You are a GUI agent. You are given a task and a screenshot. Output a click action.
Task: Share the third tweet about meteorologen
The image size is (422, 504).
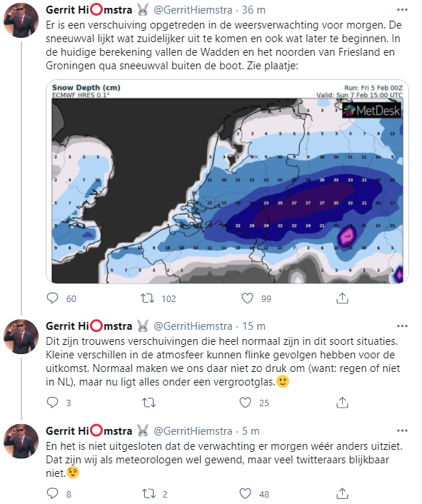pos(342,493)
